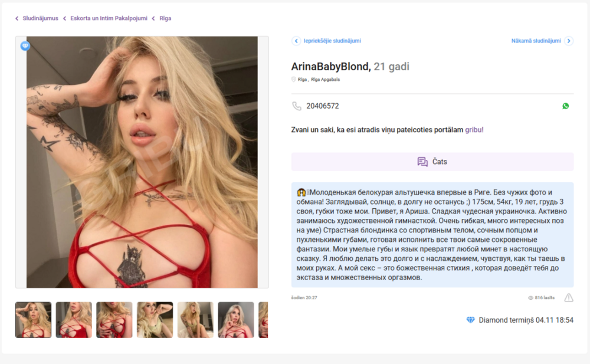Follow the gribu! portal link

tap(474, 130)
